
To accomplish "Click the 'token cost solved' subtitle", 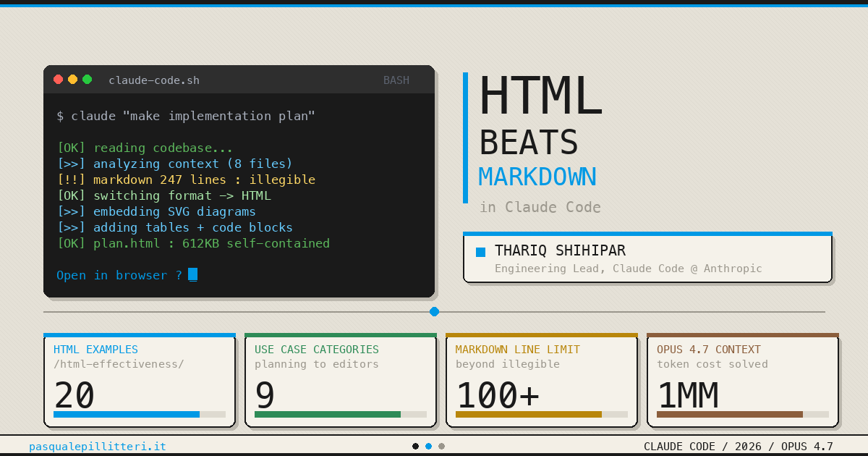I will (x=712, y=364).
